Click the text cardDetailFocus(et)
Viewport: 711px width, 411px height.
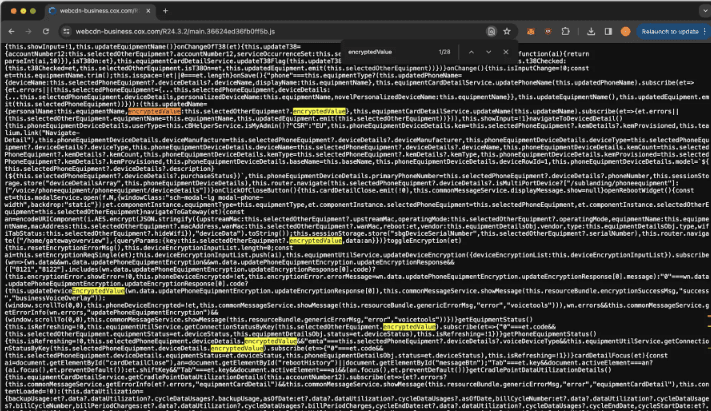click(x=609, y=355)
